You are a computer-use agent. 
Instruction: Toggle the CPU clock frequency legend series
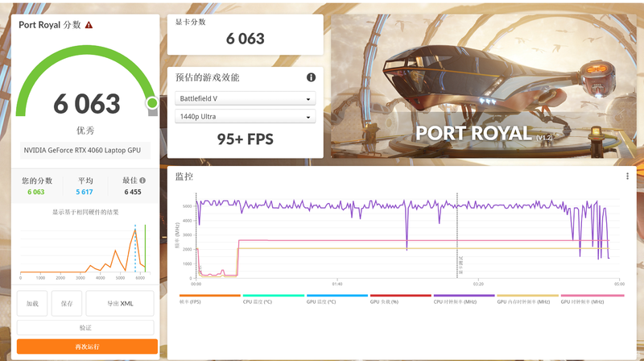point(464,299)
